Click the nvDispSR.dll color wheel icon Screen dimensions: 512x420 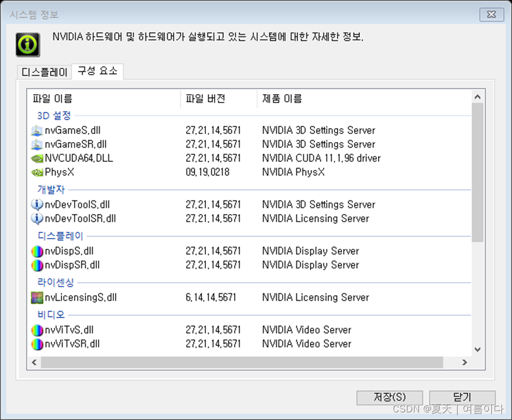point(37,265)
